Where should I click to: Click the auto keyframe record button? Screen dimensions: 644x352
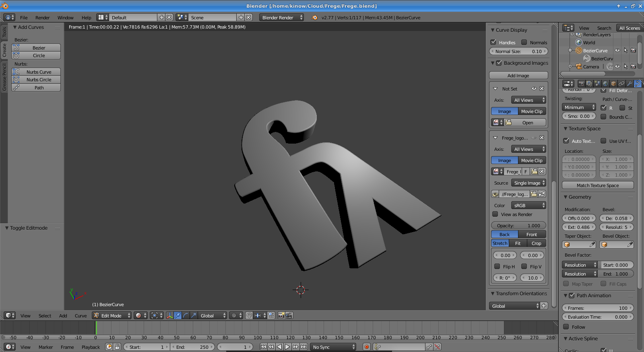point(366,347)
